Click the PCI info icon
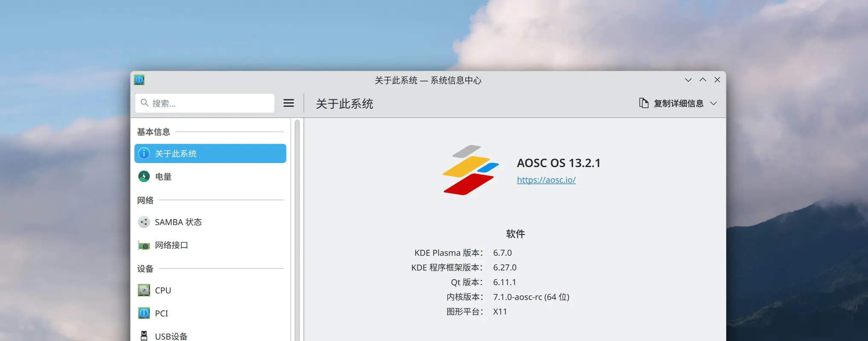This screenshot has width=868, height=341. (x=144, y=313)
